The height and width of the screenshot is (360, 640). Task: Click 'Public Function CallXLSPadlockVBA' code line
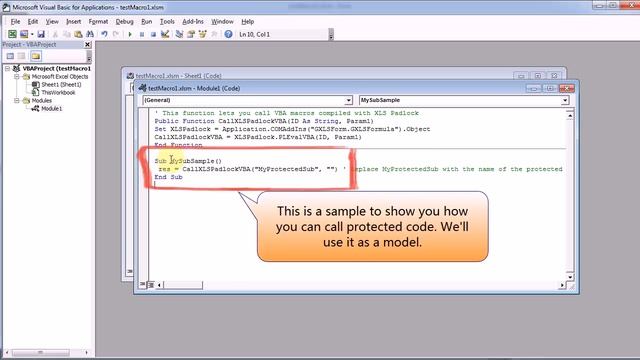264,121
